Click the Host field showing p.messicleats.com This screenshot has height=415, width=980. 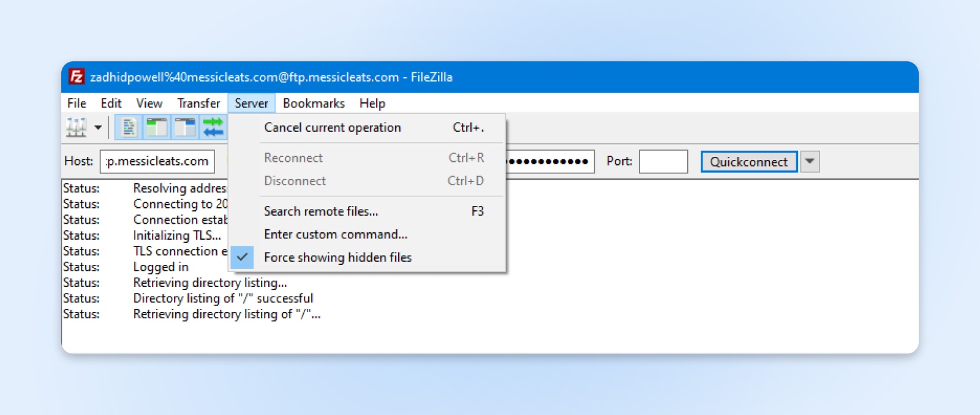157,161
